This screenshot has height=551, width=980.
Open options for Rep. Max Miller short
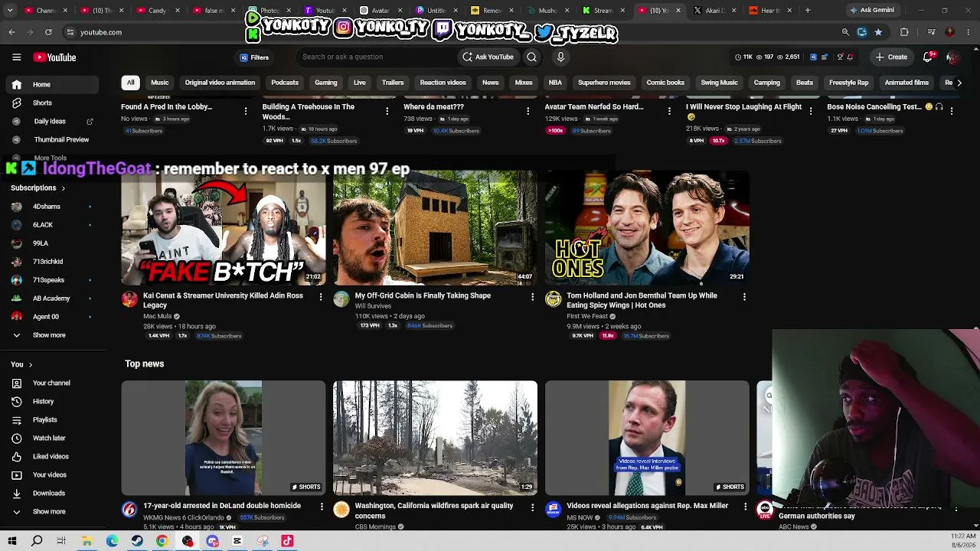pos(745,507)
